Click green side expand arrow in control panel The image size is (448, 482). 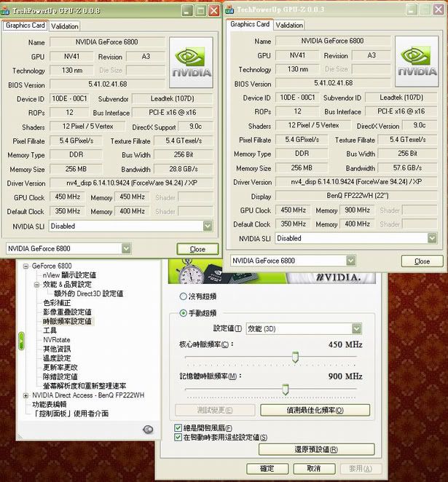point(21,340)
